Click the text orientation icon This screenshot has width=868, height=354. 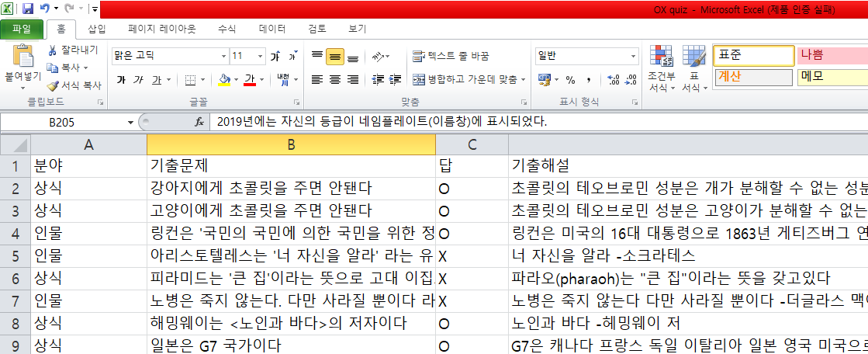379,57
